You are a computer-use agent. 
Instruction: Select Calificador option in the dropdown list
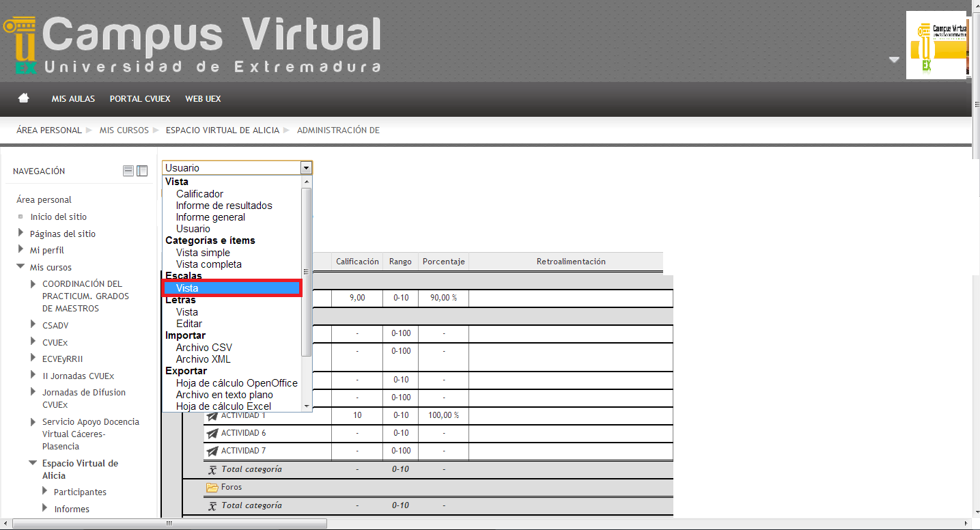(x=199, y=194)
